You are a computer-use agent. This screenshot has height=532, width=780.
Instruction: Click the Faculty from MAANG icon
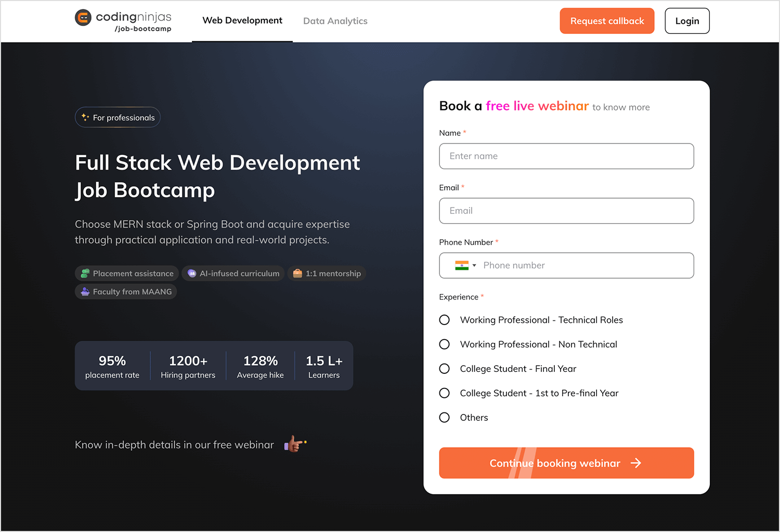point(85,292)
